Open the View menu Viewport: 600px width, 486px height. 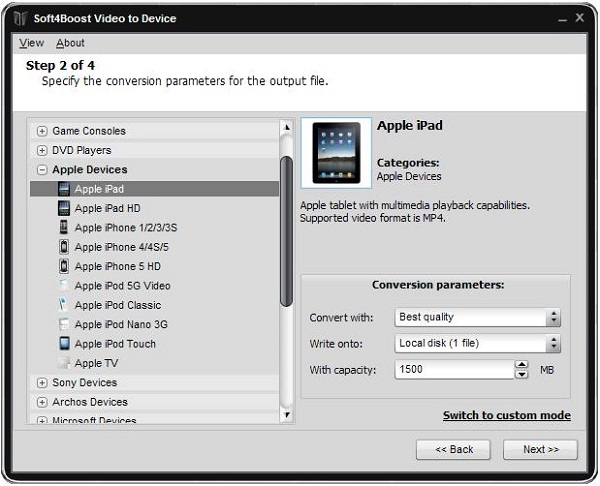coord(31,43)
